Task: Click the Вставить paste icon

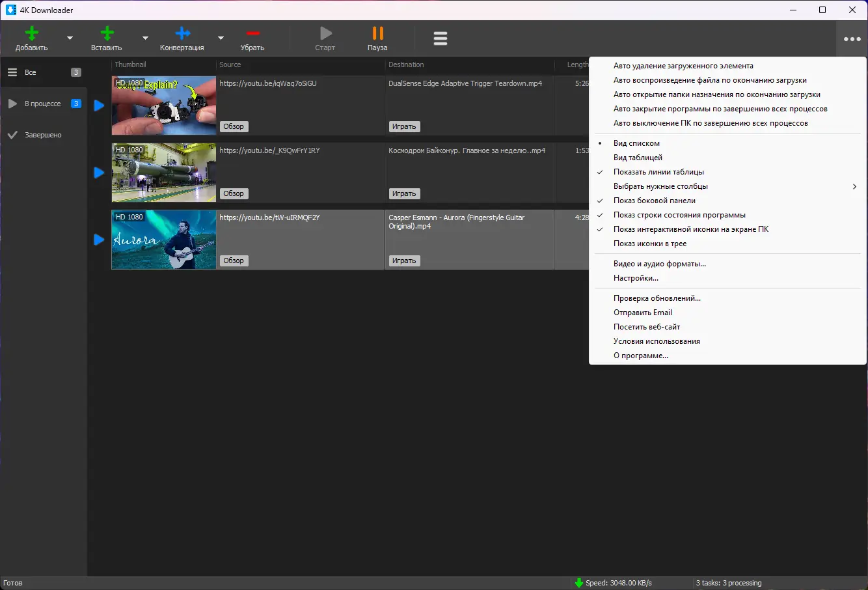Action: point(107,33)
